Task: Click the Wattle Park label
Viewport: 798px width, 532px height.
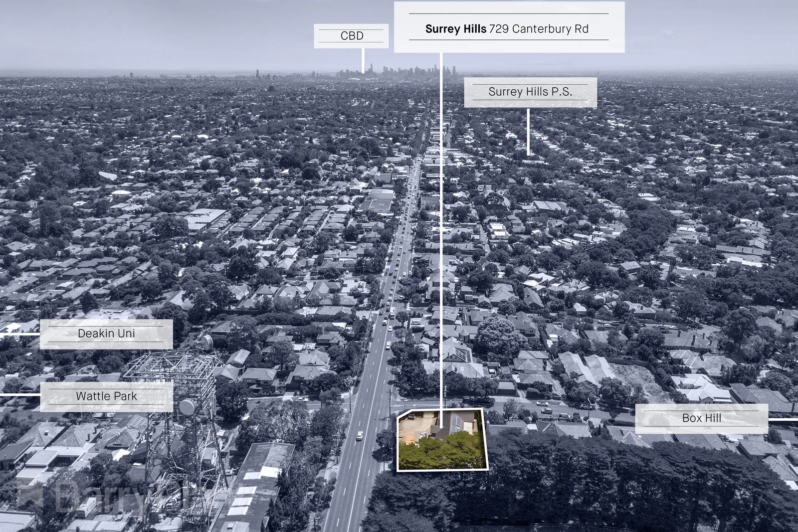Action: click(x=106, y=396)
